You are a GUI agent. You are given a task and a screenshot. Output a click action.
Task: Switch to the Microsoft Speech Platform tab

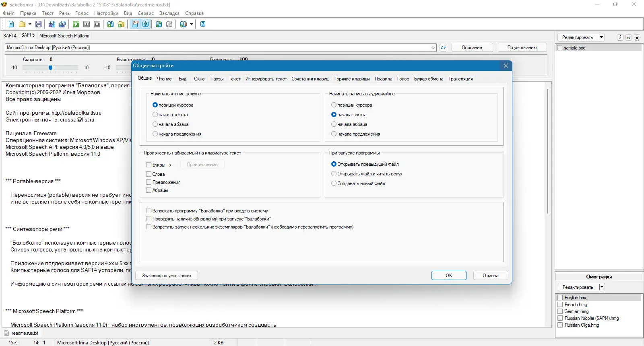[x=64, y=35]
